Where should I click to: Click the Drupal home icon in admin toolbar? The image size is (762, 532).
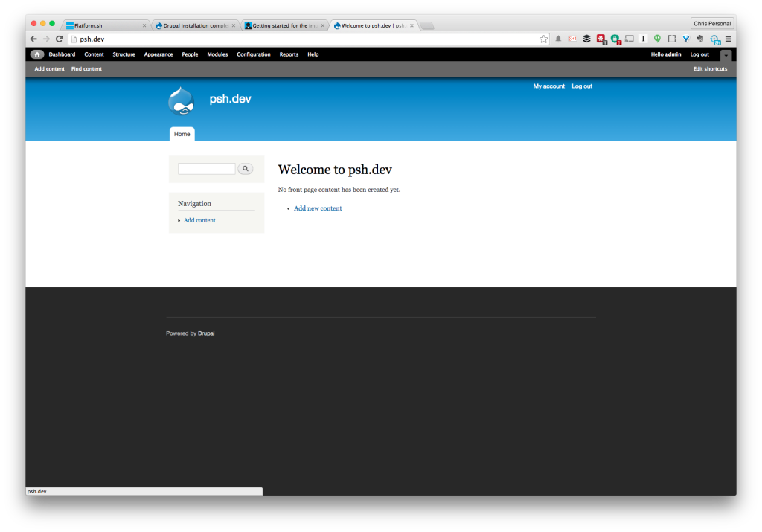click(x=37, y=54)
